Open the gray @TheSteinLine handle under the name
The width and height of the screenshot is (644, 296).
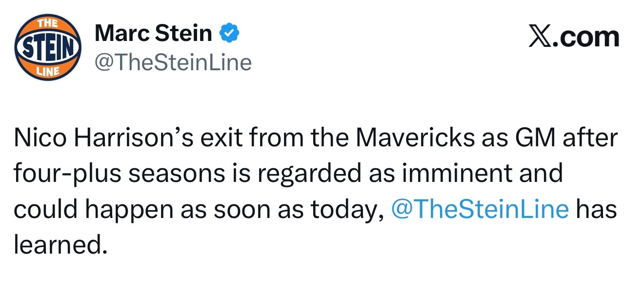(x=173, y=62)
